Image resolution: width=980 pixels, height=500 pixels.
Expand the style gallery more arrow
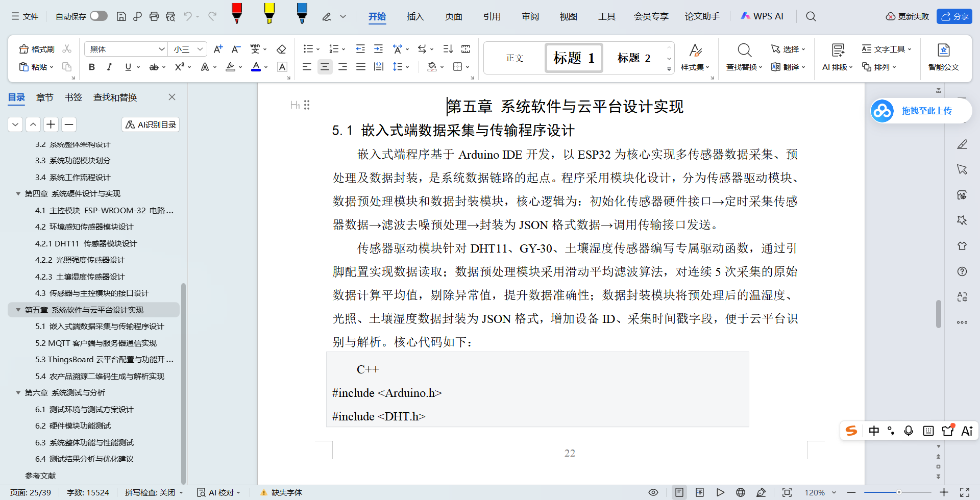coord(669,69)
